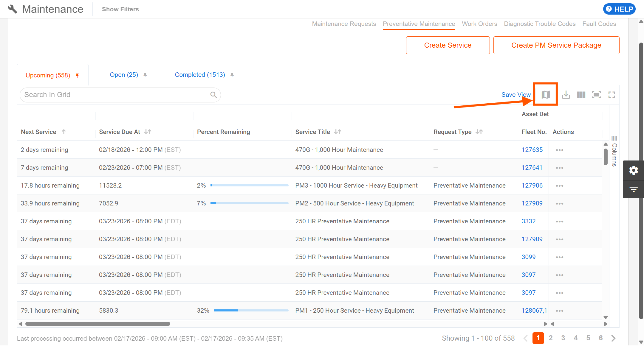The height and width of the screenshot is (346, 644).
Task: Click the fit-to-screen grid icon
Action: click(596, 95)
